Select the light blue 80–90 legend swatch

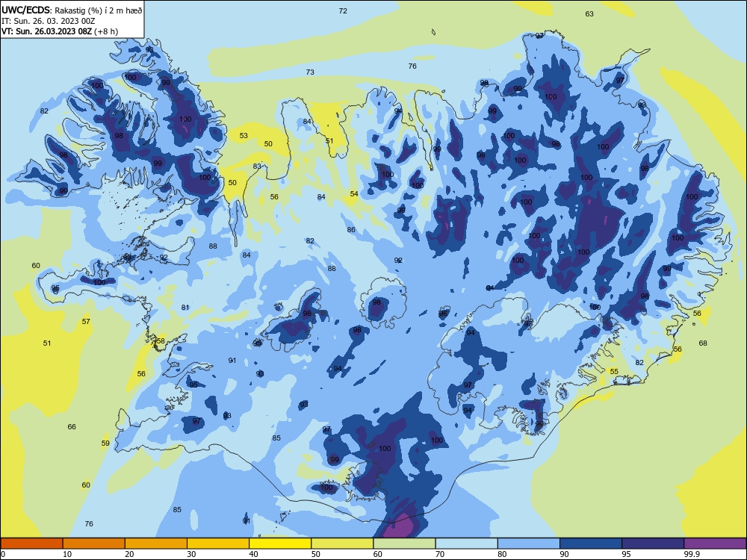coord(529,544)
